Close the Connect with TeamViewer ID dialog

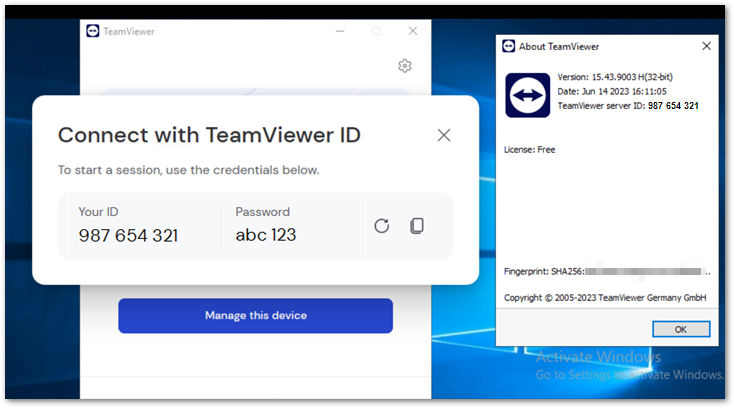(x=444, y=135)
